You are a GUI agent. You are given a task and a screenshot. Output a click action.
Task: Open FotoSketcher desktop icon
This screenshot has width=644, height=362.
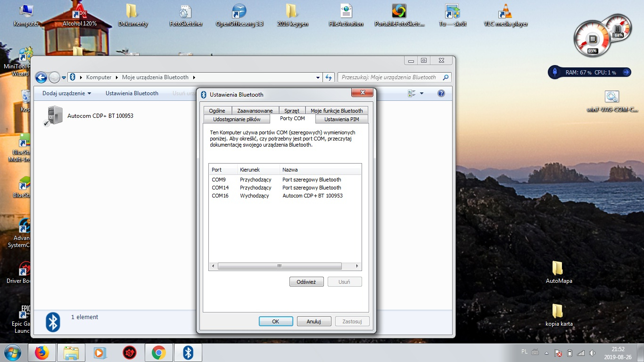[x=186, y=15]
